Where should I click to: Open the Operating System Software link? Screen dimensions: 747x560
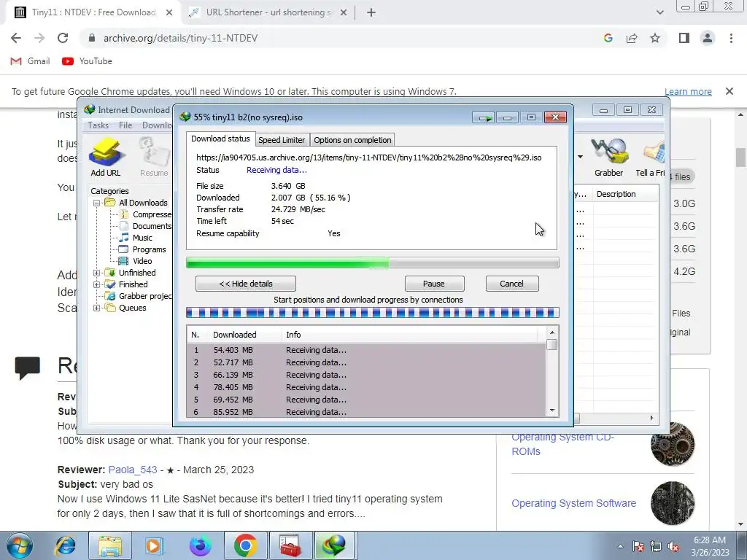pos(573,503)
